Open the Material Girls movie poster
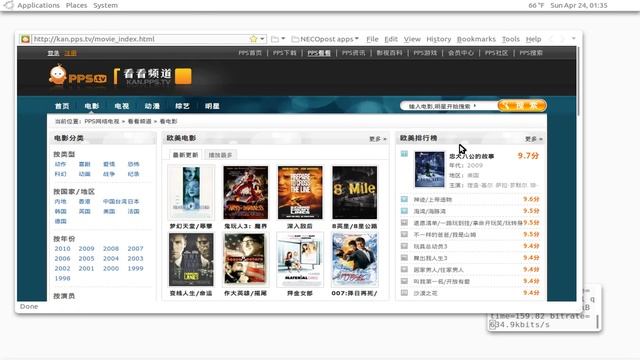 coord(300,260)
